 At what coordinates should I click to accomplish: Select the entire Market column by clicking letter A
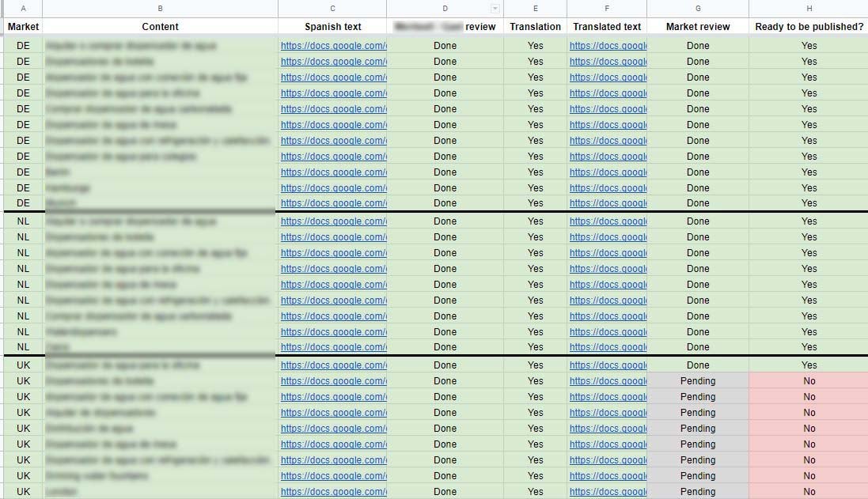[23, 9]
